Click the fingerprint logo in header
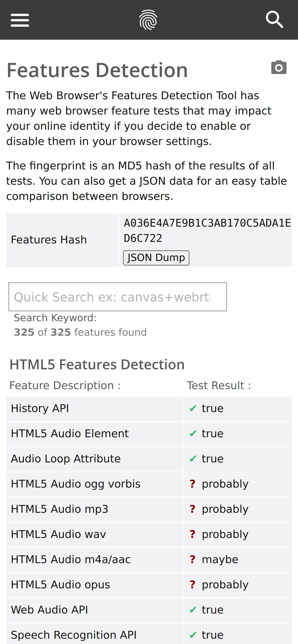Image resolution: width=298 pixels, height=644 pixels. (148, 20)
